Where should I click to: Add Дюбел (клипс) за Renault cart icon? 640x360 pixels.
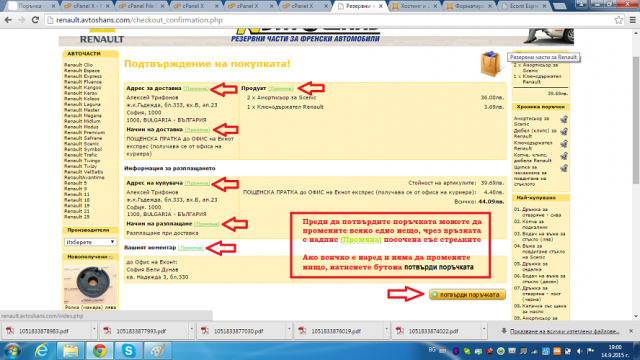(564, 132)
